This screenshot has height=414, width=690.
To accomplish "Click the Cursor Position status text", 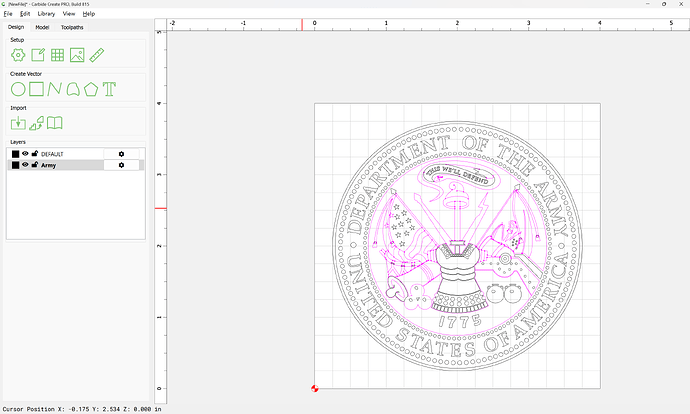I will point(82,409).
